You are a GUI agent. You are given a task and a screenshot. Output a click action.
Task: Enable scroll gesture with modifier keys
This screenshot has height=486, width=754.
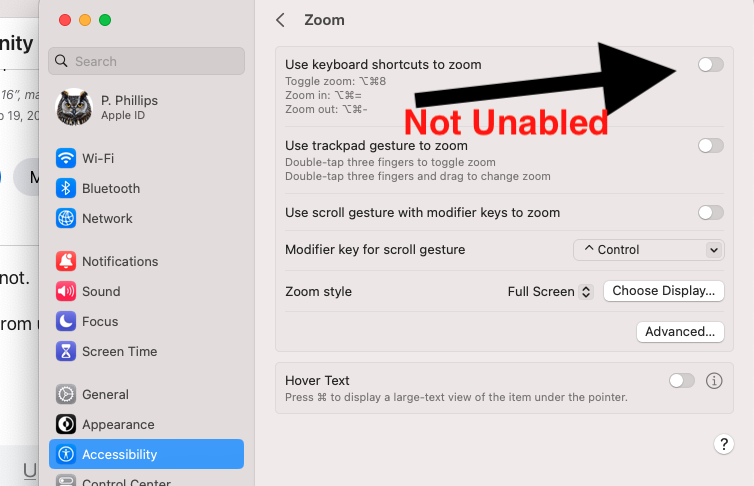click(710, 212)
